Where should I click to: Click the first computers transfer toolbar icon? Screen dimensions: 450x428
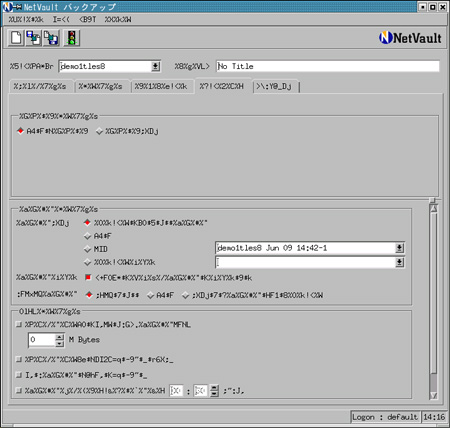point(34,37)
